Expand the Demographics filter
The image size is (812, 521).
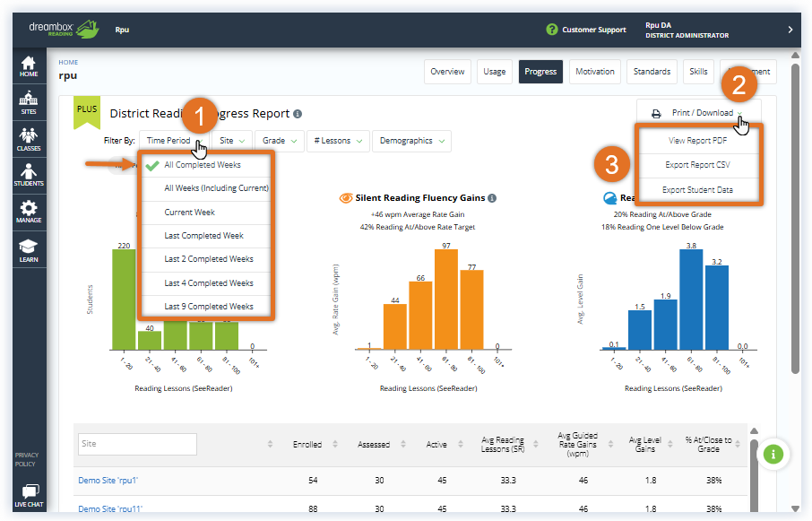pyautogui.click(x=410, y=141)
